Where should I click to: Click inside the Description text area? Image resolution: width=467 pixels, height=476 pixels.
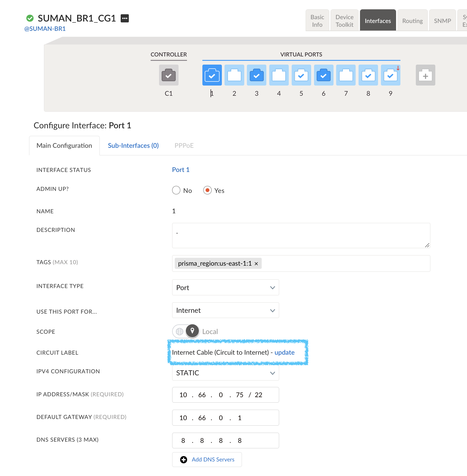301,235
